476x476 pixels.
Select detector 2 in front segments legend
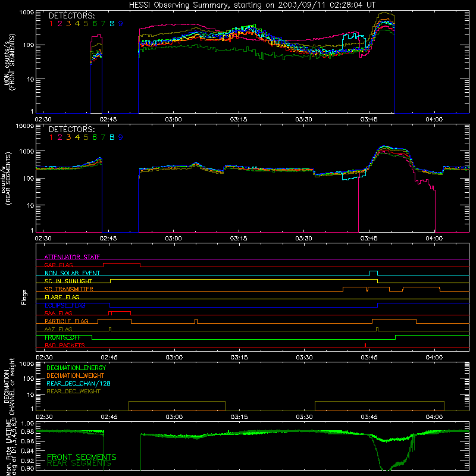pyautogui.click(x=60, y=24)
